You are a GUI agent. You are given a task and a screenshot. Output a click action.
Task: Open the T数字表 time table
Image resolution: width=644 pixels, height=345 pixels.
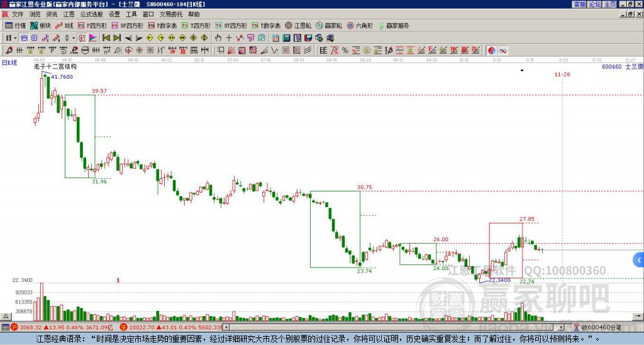pyautogui.click(x=266, y=25)
